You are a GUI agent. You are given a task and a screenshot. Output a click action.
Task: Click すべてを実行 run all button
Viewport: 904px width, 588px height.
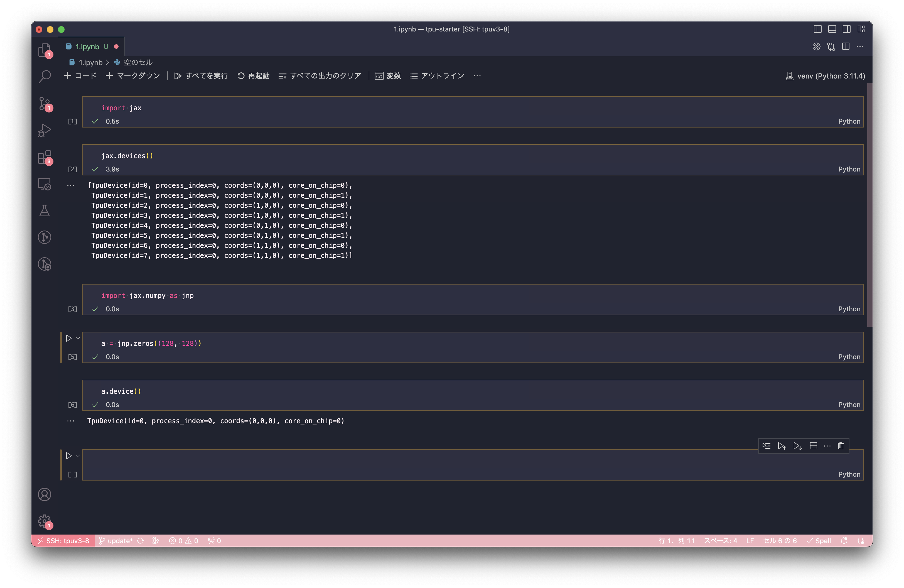tap(201, 76)
